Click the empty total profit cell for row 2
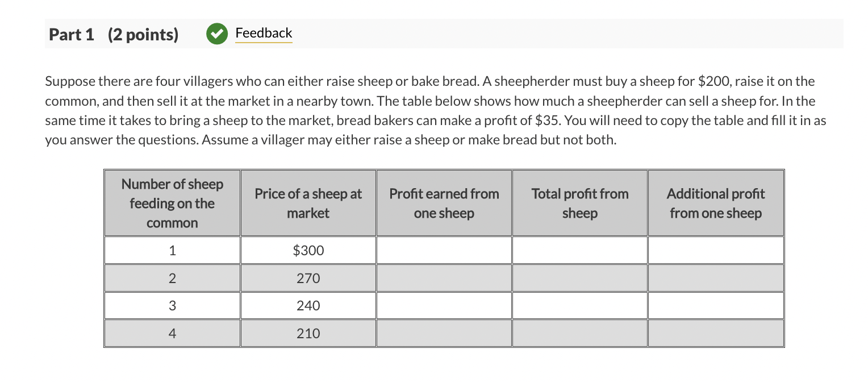This screenshot has width=868, height=382. click(579, 278)
